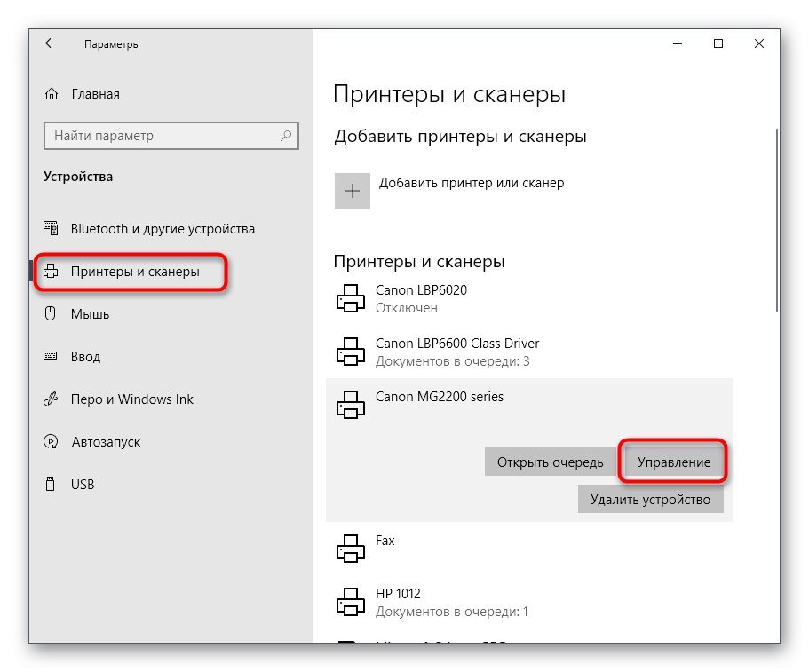809x672 pixels.
Task: Click the pen icon for Windows Ink
Action: coord(52,399)
